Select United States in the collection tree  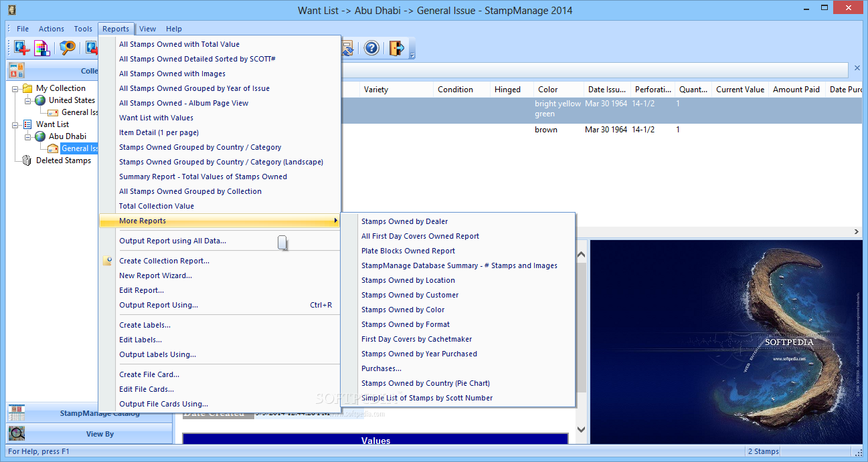72,100
